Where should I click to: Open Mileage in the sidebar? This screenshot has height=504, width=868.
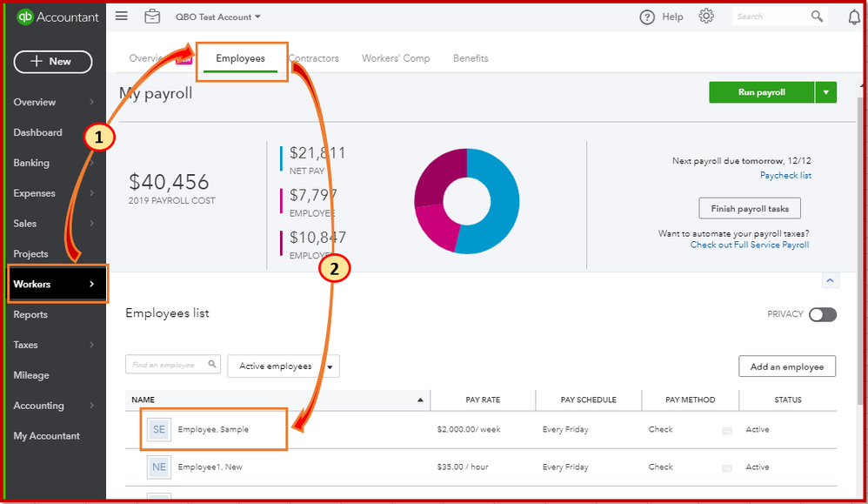31,375
